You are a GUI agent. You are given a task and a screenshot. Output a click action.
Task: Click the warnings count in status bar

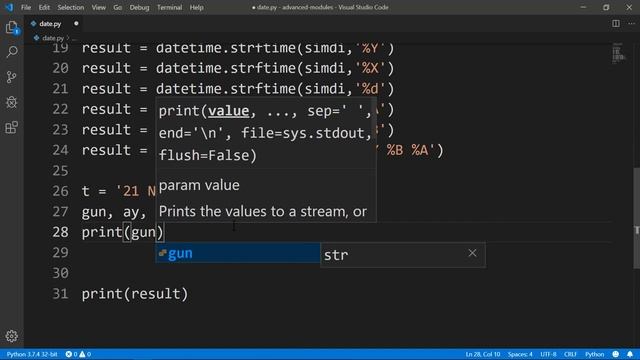point(85,354)
